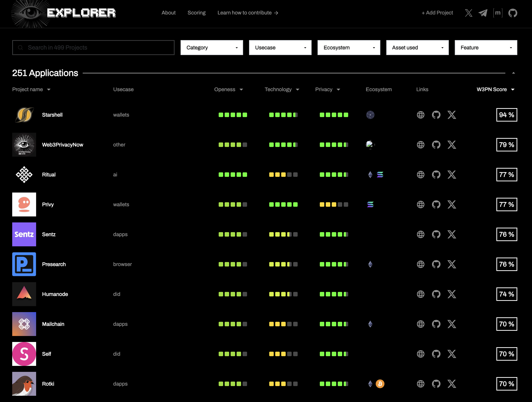Open Starshell website globe icon
Screen dimensions: 532x402
[x=421, y=115]
